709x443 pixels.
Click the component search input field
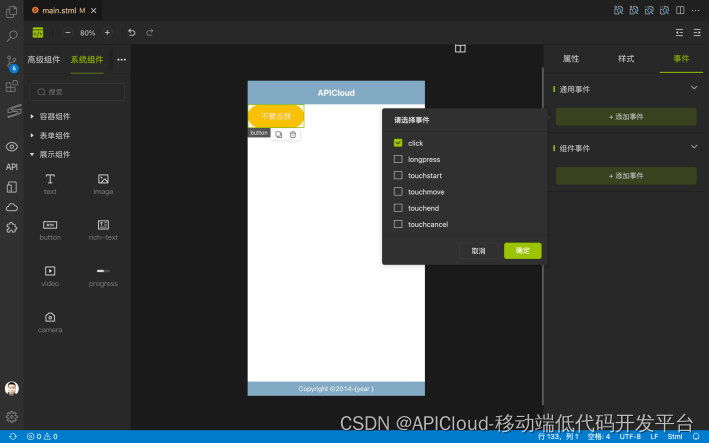click(77, 92)
